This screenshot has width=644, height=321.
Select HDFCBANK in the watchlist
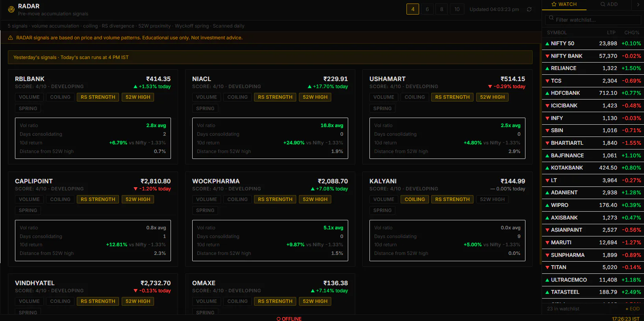[593, 93]
